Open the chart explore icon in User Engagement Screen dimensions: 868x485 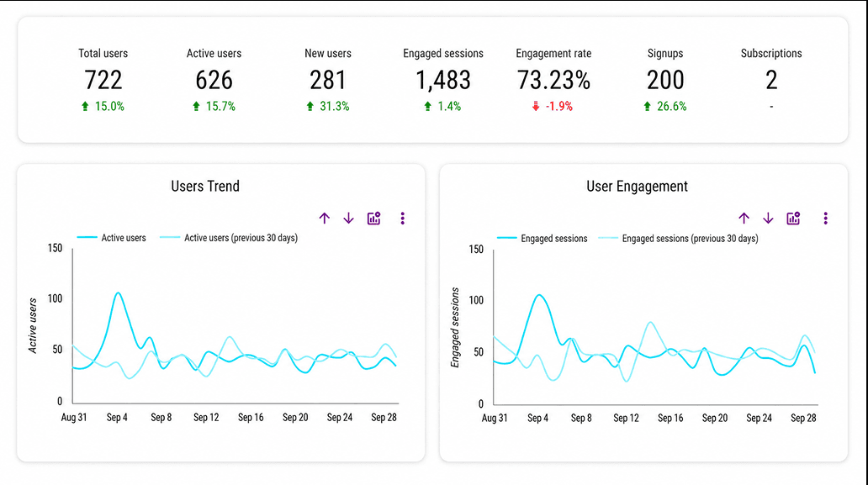[x=793, y=219]
